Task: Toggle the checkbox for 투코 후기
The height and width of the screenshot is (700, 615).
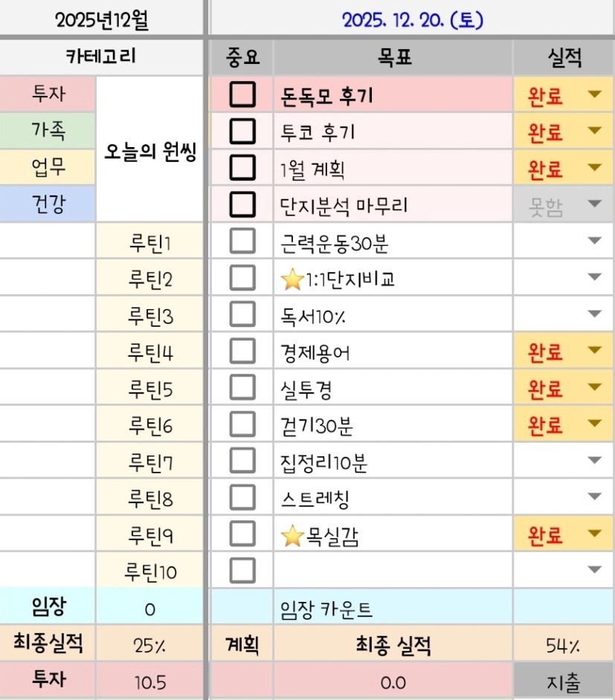Action: click(x=242, y=132)
